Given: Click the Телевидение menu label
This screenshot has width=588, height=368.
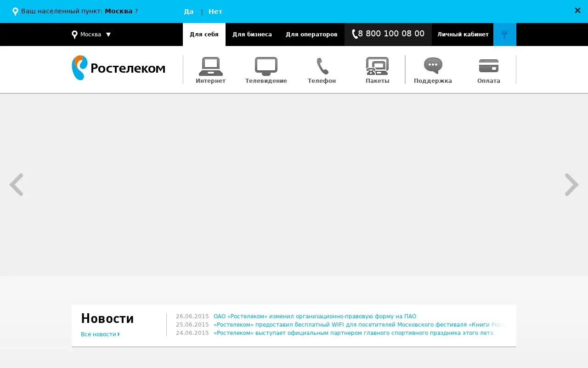Looking at the screenshot, I should click(x=266, y=81).
